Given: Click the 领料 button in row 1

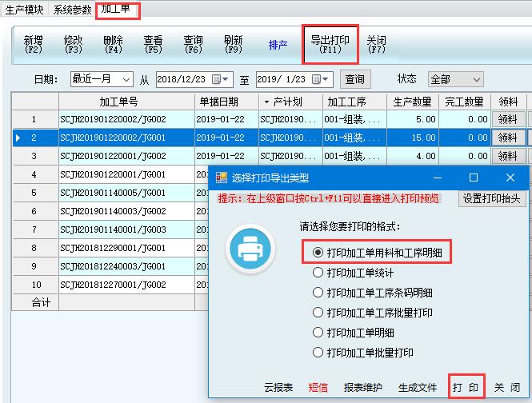Looking at the screenshot, I should (507, 119).
